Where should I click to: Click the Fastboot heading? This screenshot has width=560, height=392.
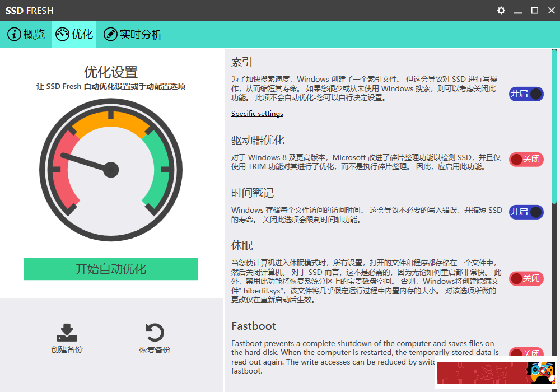tap(254, 326)
